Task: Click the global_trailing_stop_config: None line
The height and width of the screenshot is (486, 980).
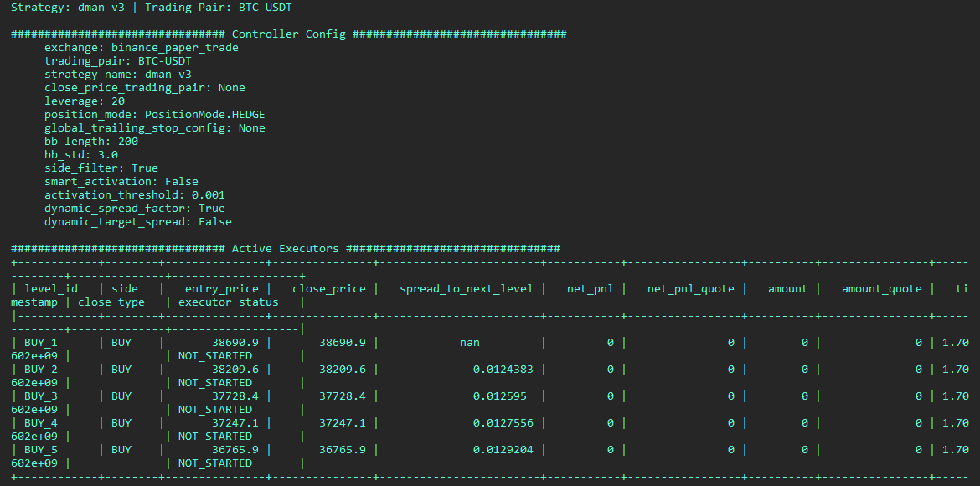Action: coord(155,128)
